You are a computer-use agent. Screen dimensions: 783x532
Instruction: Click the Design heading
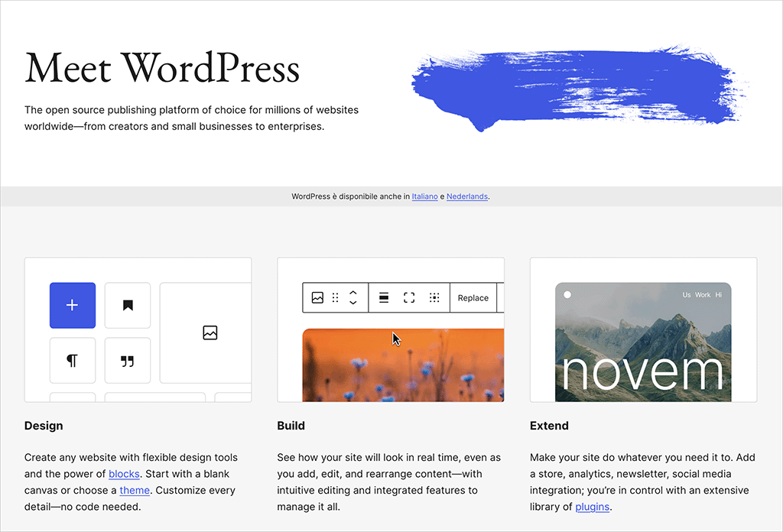tap(44, 426)
